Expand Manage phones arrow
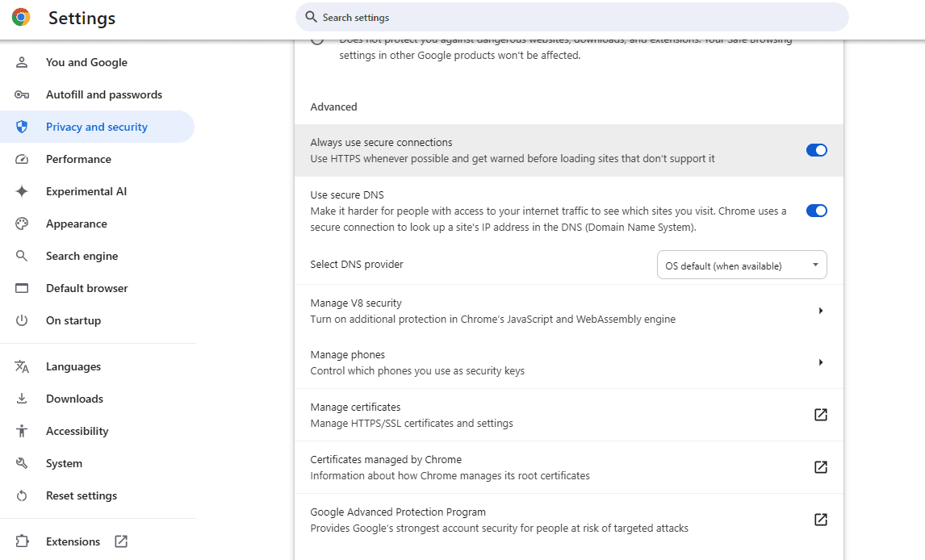 820,362
